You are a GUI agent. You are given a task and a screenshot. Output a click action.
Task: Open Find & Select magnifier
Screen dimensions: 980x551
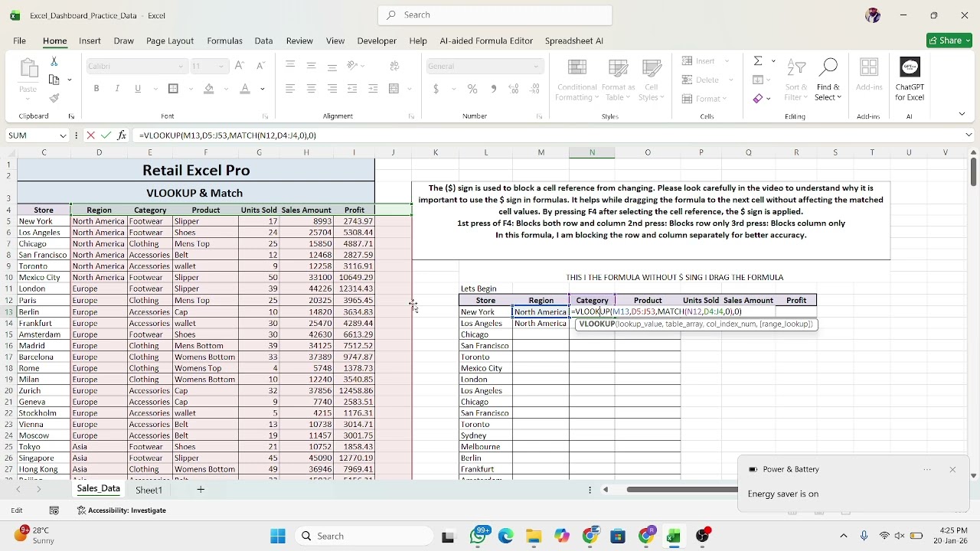(x=828, y=80)
